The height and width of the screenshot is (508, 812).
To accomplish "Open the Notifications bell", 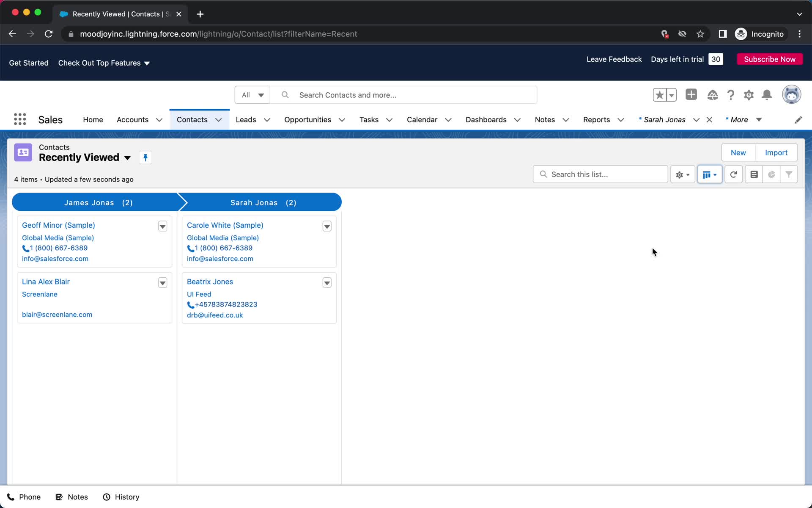I will click(767, 95).
